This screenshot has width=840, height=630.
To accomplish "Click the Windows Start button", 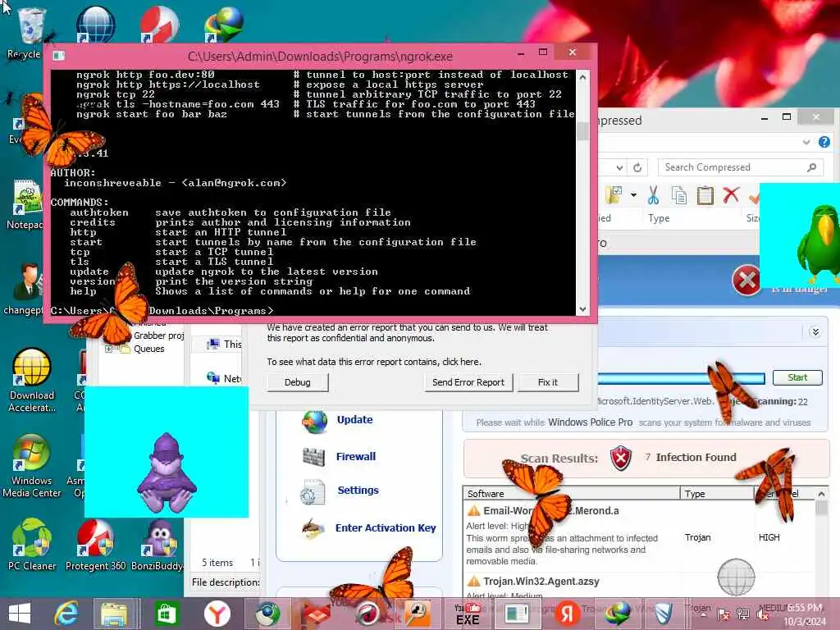I will pos(20,614).
